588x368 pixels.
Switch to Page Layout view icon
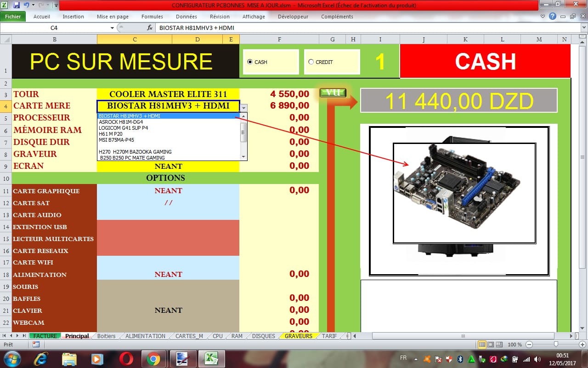pyautogui.click(x=491, y=345)
